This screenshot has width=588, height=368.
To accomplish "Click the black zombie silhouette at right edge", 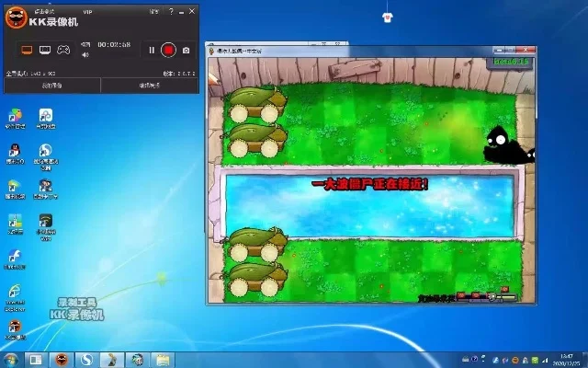I will [x=508, y=146].
